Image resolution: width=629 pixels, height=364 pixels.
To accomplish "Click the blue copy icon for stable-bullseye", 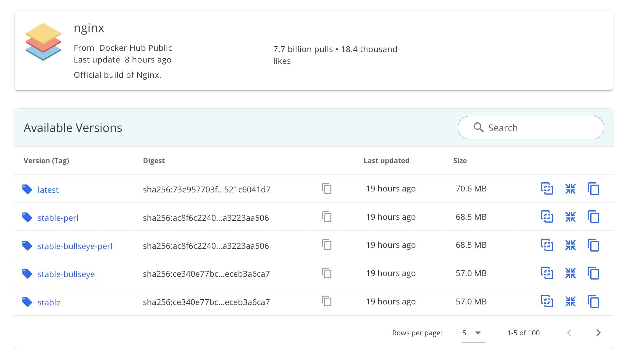I will tap(594, 273).
